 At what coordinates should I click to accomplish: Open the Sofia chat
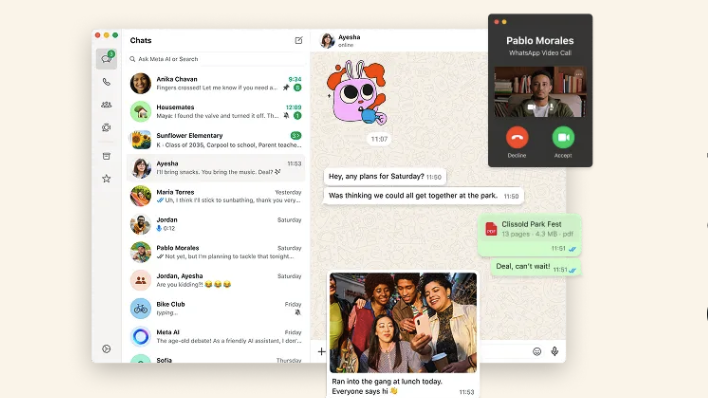point(216,358)
